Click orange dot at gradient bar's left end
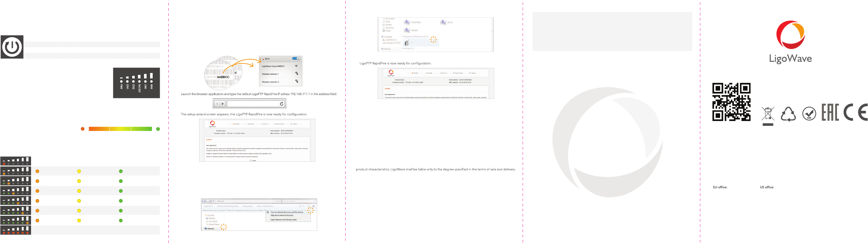Image resolution: width=868 pixels, height=243 pixels. pyautogui.click(x=83, y=129)
